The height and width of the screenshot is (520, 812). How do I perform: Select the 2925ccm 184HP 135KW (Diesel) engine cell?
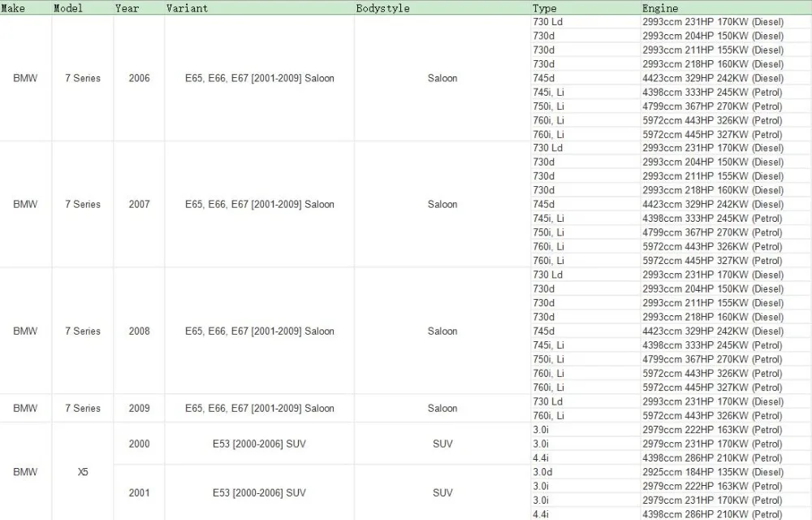coord(726,472)
